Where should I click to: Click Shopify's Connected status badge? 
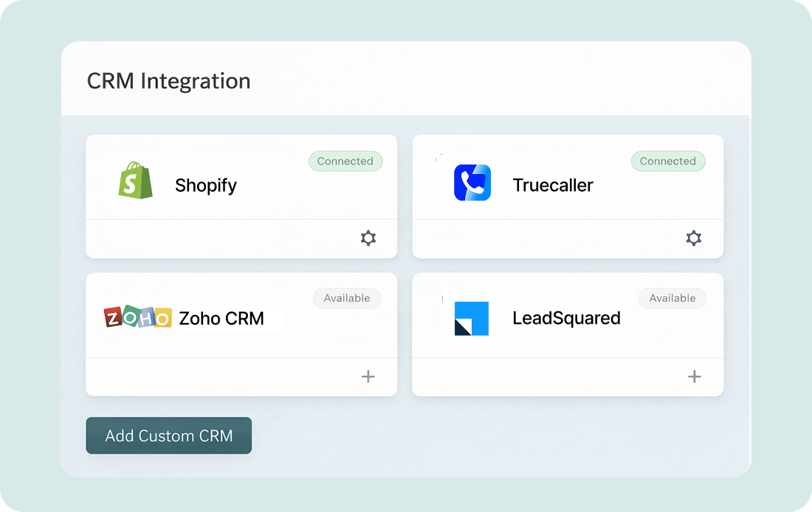[x=345, y=161]
